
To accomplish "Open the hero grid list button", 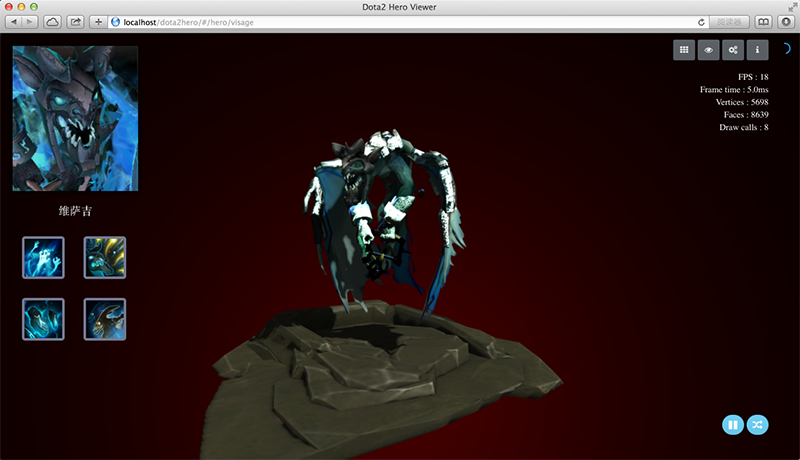I will click(685, 49).
